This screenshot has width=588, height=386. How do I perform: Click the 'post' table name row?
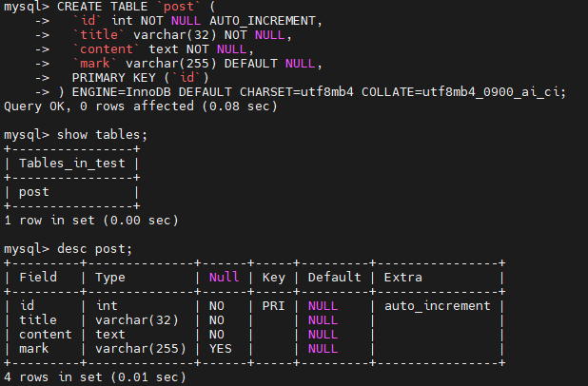pos(34,191)
